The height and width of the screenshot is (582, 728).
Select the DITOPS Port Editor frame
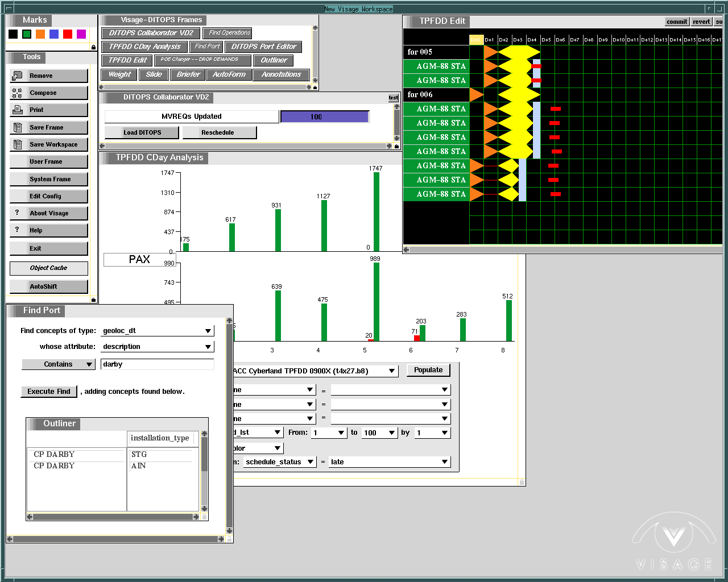tap(263, 47)
